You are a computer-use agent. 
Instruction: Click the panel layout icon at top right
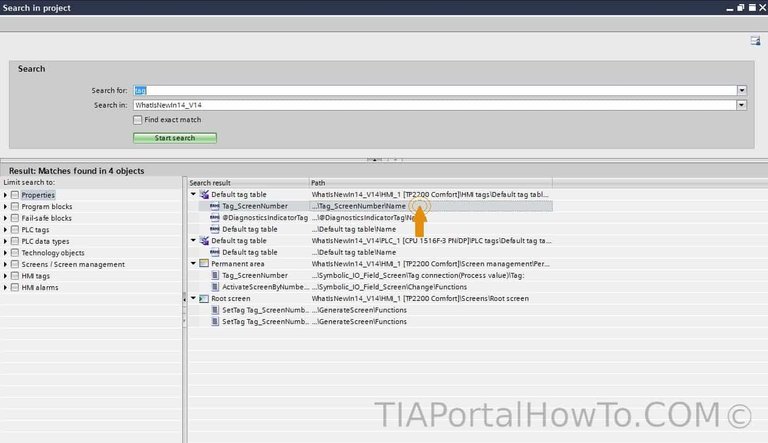tap(755, 41)
